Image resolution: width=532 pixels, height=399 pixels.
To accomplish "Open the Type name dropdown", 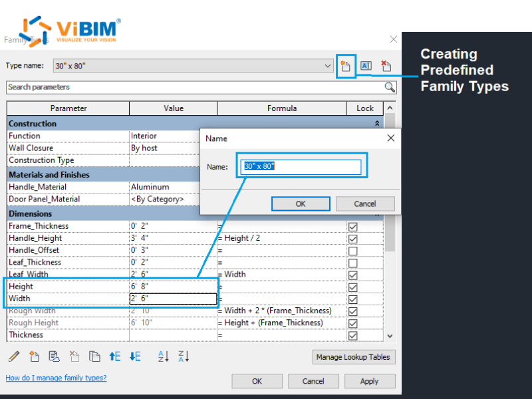I will pyautogui.click(x=327, y=66).
